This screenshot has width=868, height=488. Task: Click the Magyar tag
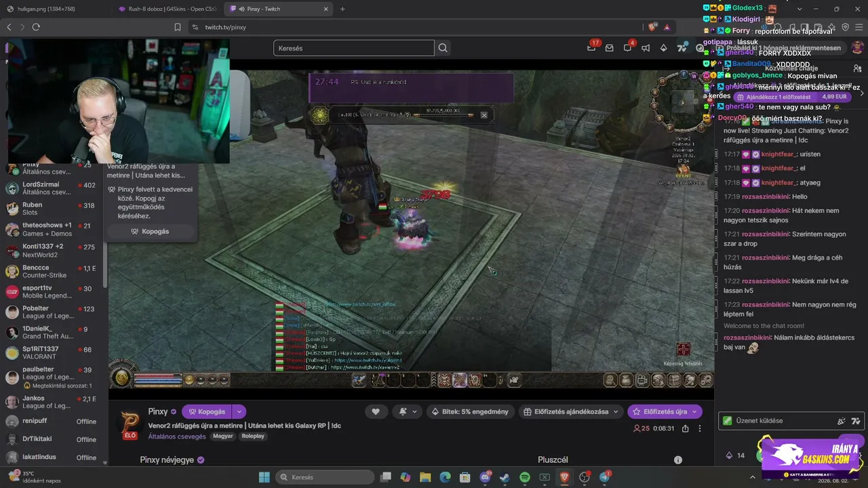(223, 436)
